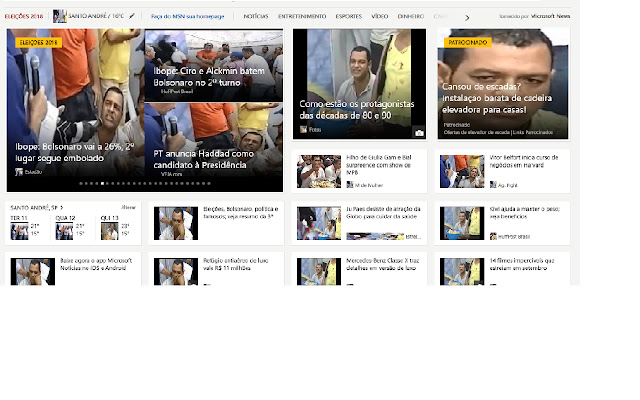
Task: Click the 'Estadão' source label
Action: click(x=33, y=172)
